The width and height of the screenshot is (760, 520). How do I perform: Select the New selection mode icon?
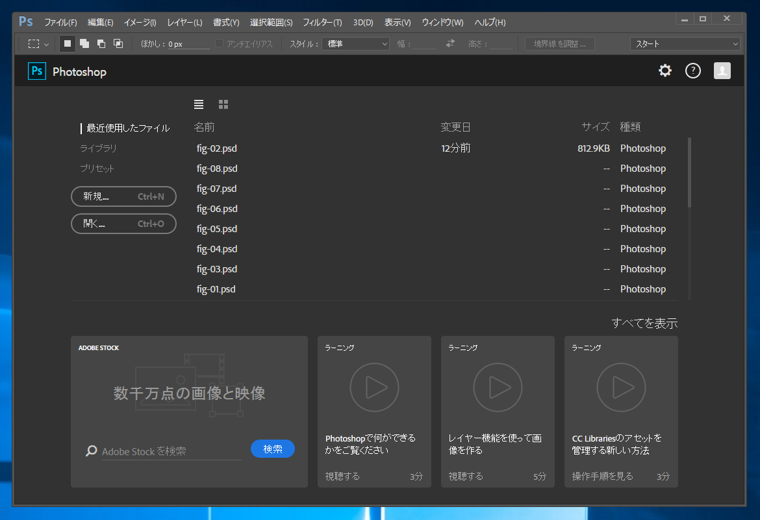pos(67,44)
